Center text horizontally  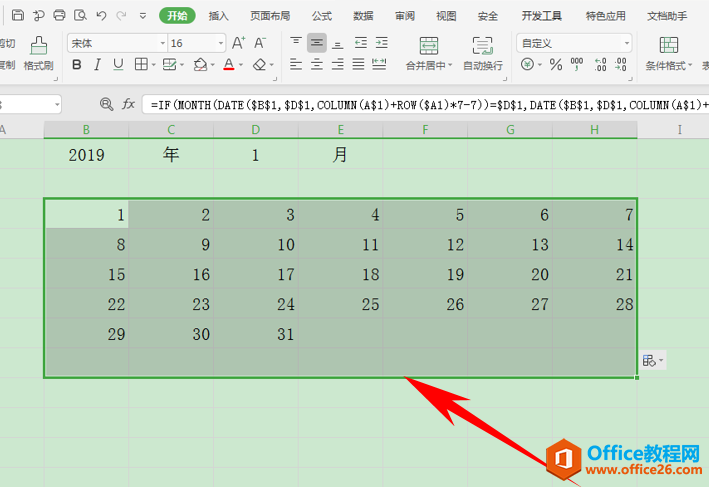pos(317,64)
